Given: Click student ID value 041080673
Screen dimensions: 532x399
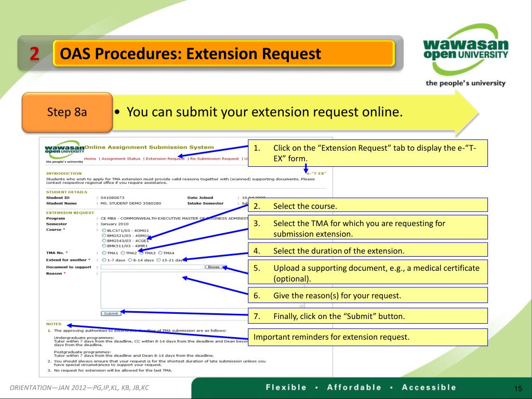Looking at the screenshot, I should 112,198.
